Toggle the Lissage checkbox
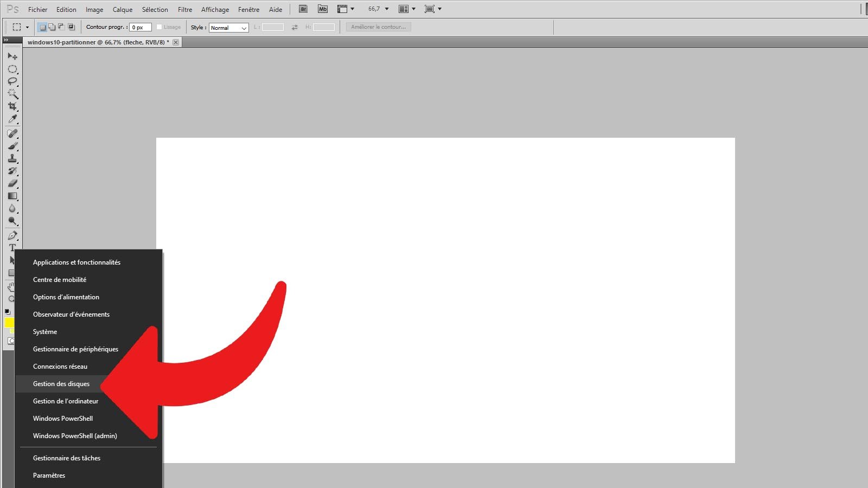868x488 pixels. click(x=159, y=27)
